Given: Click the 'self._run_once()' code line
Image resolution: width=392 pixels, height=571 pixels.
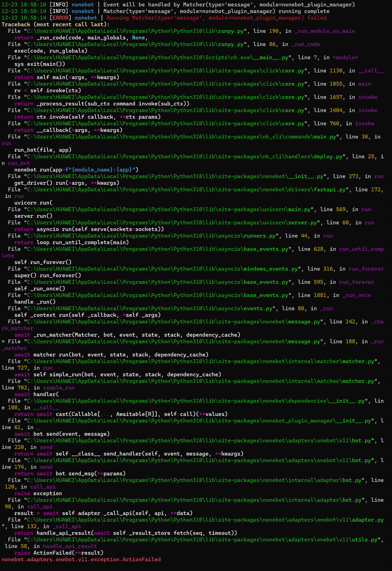Looking at the screenshot, I should coord(40,289).
